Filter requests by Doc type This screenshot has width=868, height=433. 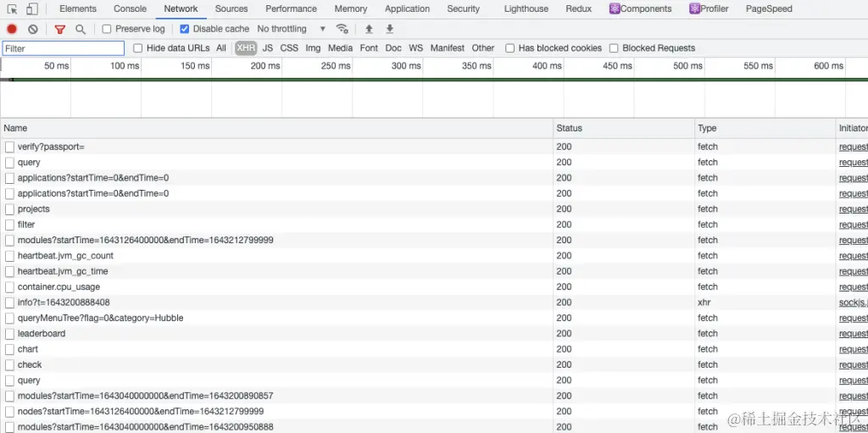point(393,48)
